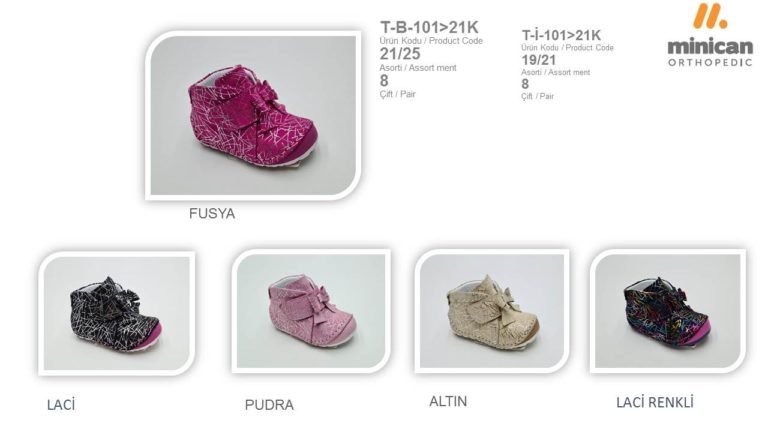Image resolution: width=768 pixels, height=432 pixels.
Task: Select the Laci Renkli multicolor shoe thumbnail
Action: point(668,311)
